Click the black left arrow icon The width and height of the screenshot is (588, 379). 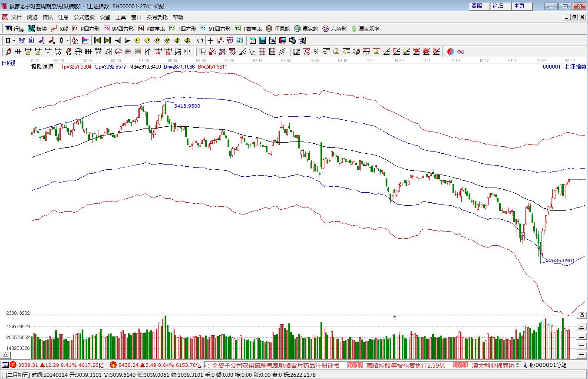tap(118, 40)
